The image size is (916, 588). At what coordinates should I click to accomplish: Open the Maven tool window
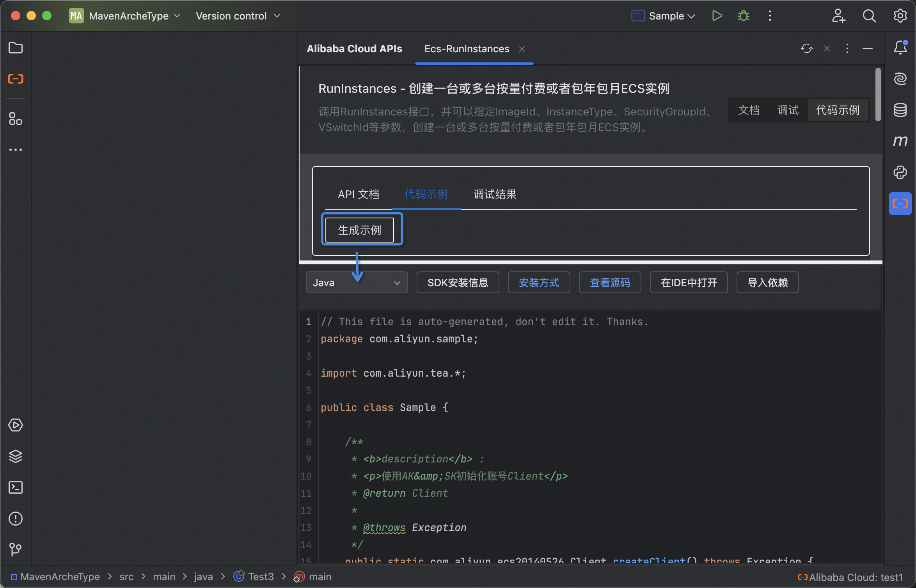click(x=900, y=141)
